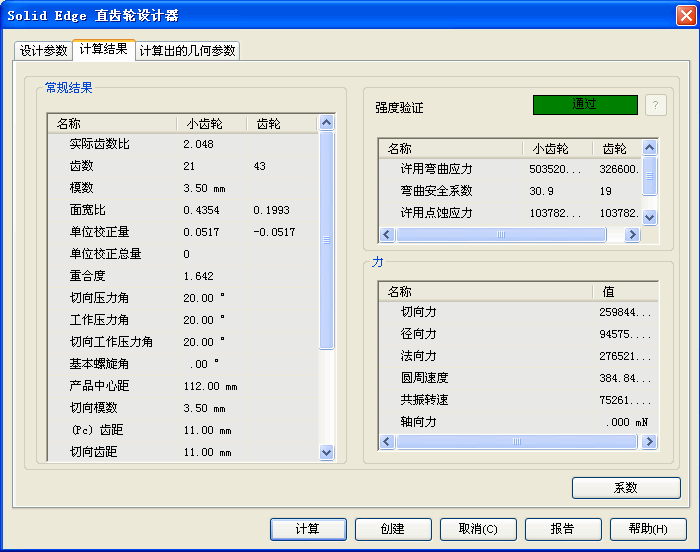Close the Solid Edge gear designer dialog
700x552 pixels.
tap(685, 15)
